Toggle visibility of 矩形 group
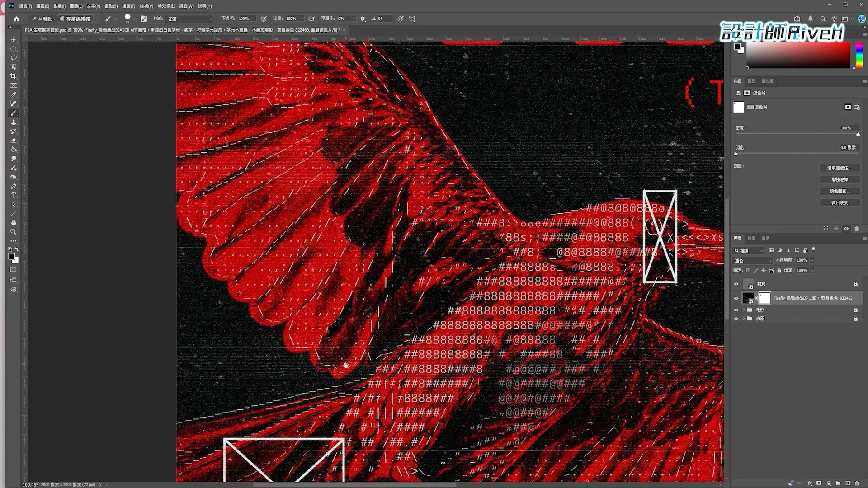 coord(736,310)
